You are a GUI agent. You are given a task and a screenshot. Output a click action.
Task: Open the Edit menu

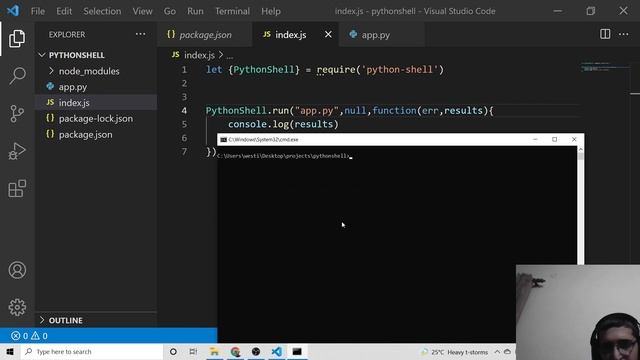(x=64, y=11)
